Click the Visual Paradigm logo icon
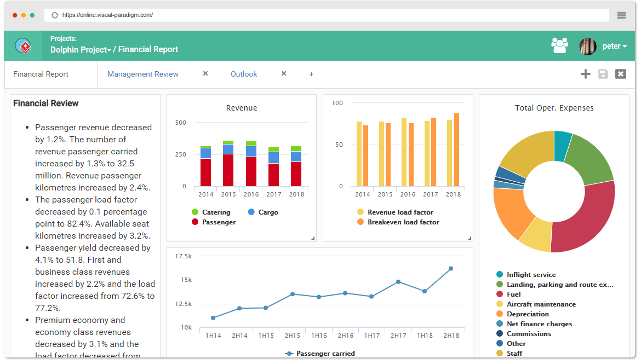This screenshot has width=641, height=364. coord(23,46)
